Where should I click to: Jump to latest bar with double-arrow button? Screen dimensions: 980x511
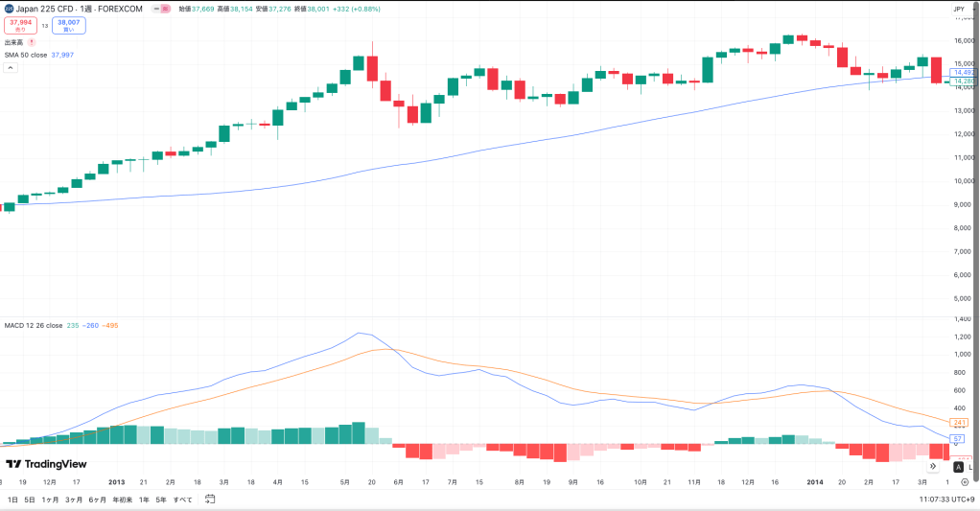pos(934,466)
